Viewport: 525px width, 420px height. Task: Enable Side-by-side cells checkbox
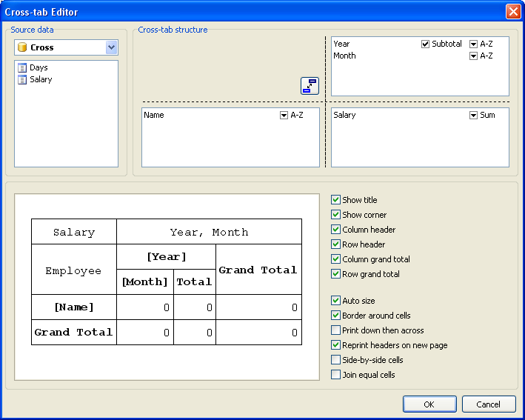point(336,360)
